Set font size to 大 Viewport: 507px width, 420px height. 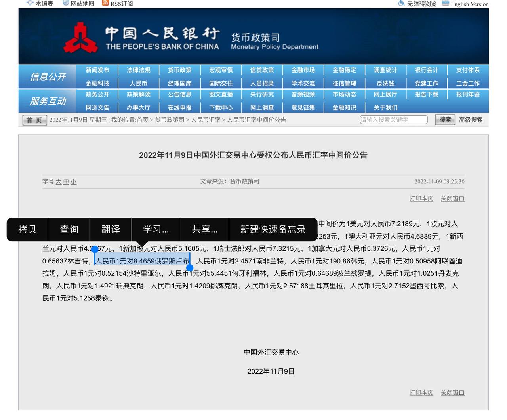click(59, 181)
